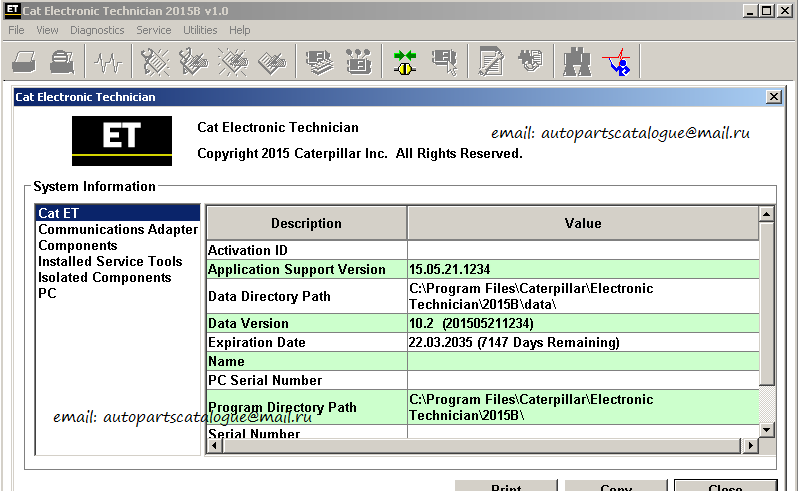Open the ECM Summary icon
Image resolution: width=798 pixels, height=491 pixels.
320,62
